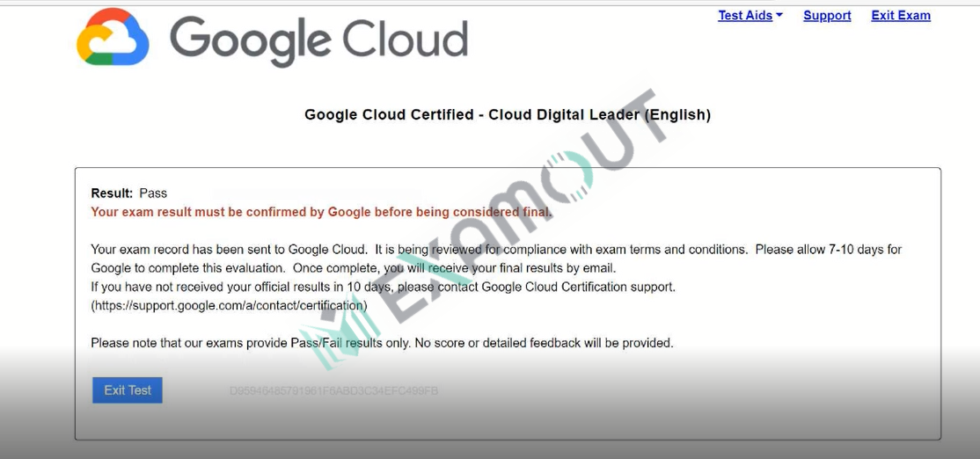Click the "Pass/Fail results only" notice line

point(382,343)
